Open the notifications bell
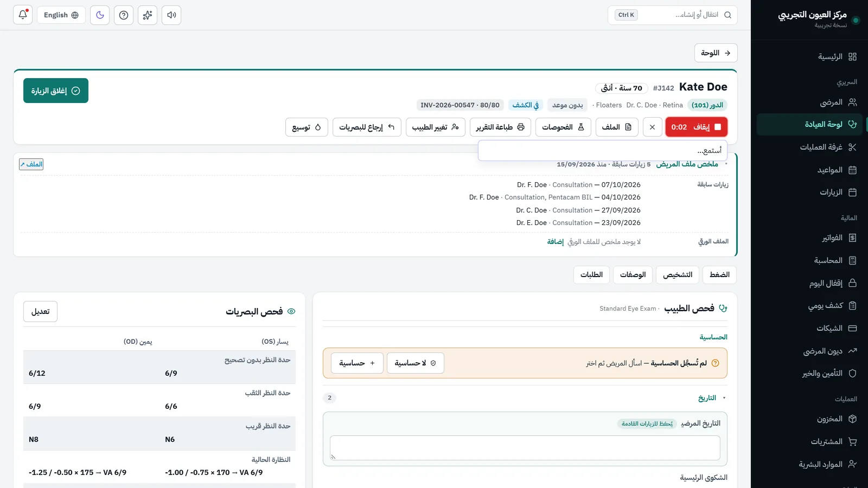Image resolution: width=868 pixels, height=488 pixels. pyautogui.click(x=23, y=15)
